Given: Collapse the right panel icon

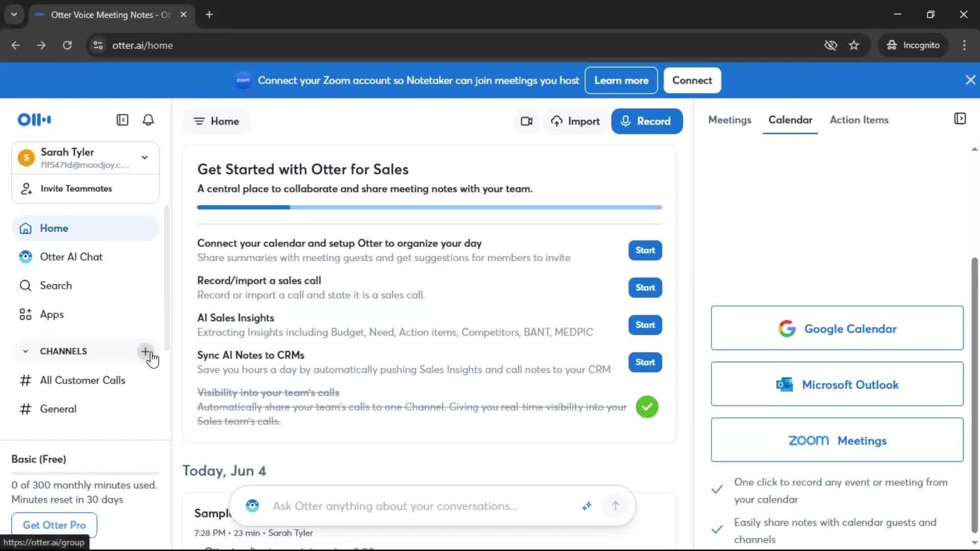Looking at the screenshot, I should (960, 119).
